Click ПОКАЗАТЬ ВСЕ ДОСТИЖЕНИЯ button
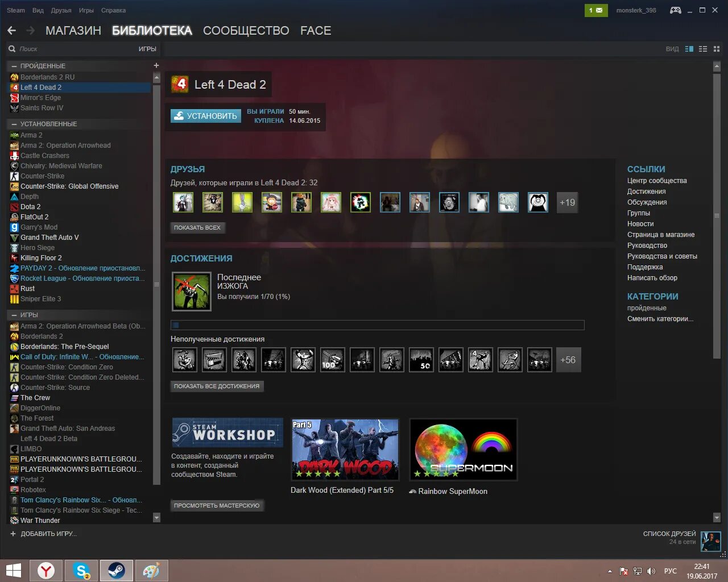 pyautogui.click(x=217, y=386)
